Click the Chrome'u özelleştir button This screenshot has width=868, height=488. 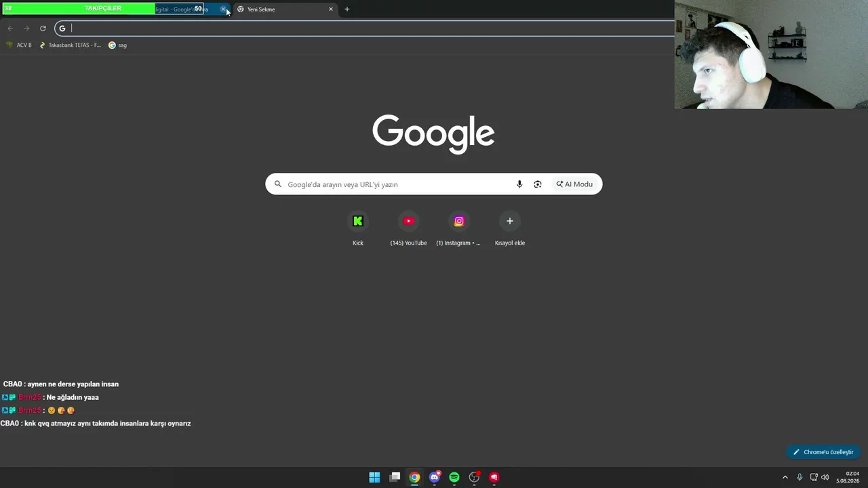point(823,452)
